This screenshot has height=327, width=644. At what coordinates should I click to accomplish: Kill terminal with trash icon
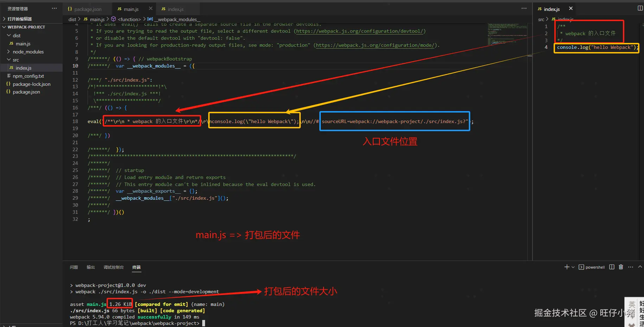click(621, 267)
